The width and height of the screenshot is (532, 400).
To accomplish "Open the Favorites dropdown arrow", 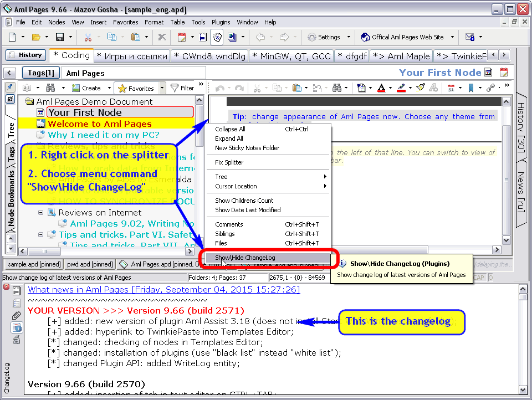I will pos(162,88).
